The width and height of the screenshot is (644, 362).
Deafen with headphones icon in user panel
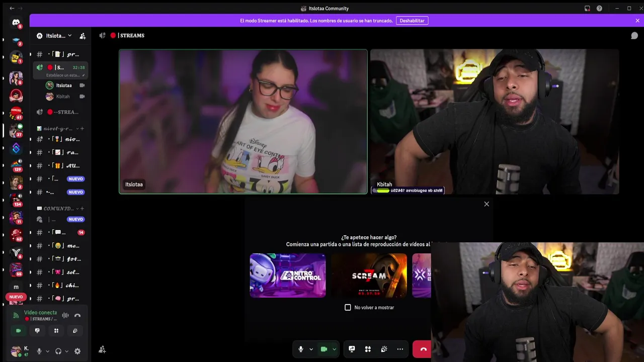[58, 351]
